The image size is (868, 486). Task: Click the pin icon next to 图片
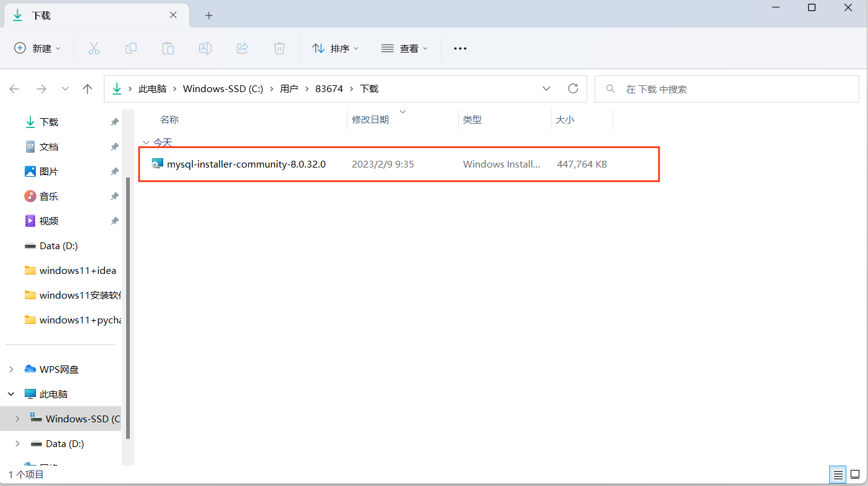coord(114,172)
